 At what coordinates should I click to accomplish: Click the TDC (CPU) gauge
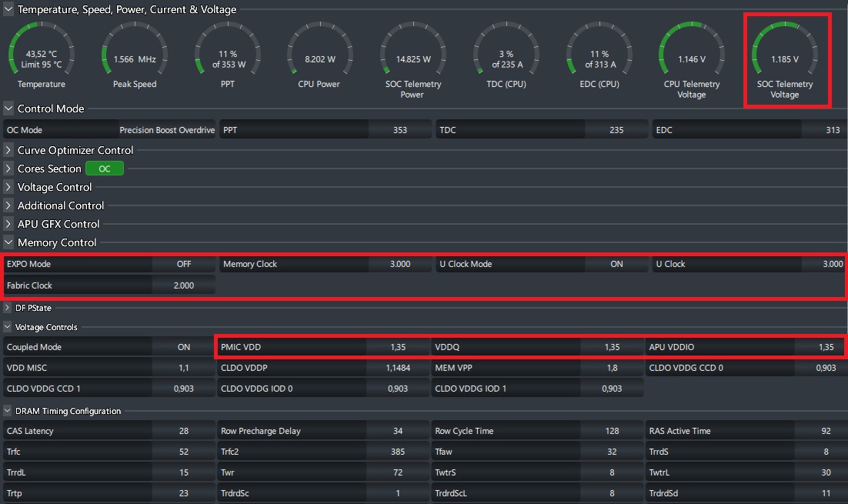pyautogui.click(x=506, y=55)
